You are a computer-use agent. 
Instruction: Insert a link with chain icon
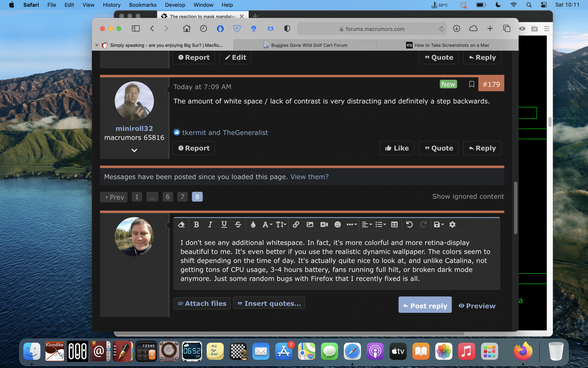(296, 225)
